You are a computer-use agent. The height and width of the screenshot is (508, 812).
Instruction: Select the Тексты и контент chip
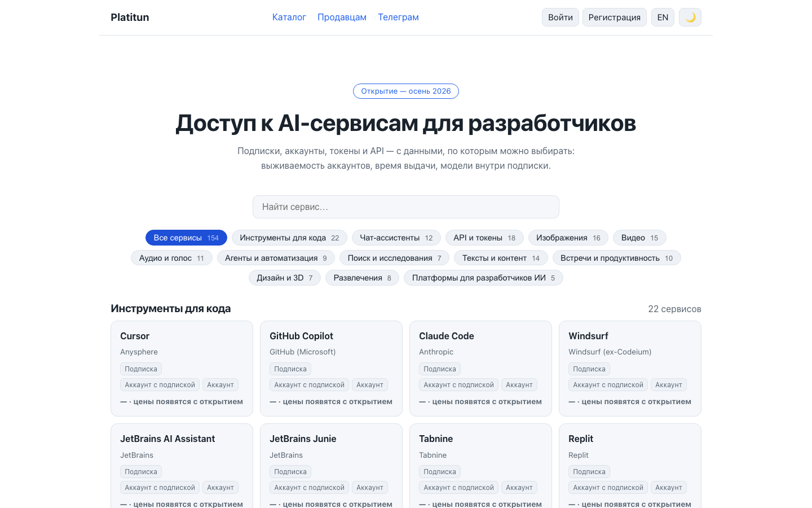tap(501, 258)
